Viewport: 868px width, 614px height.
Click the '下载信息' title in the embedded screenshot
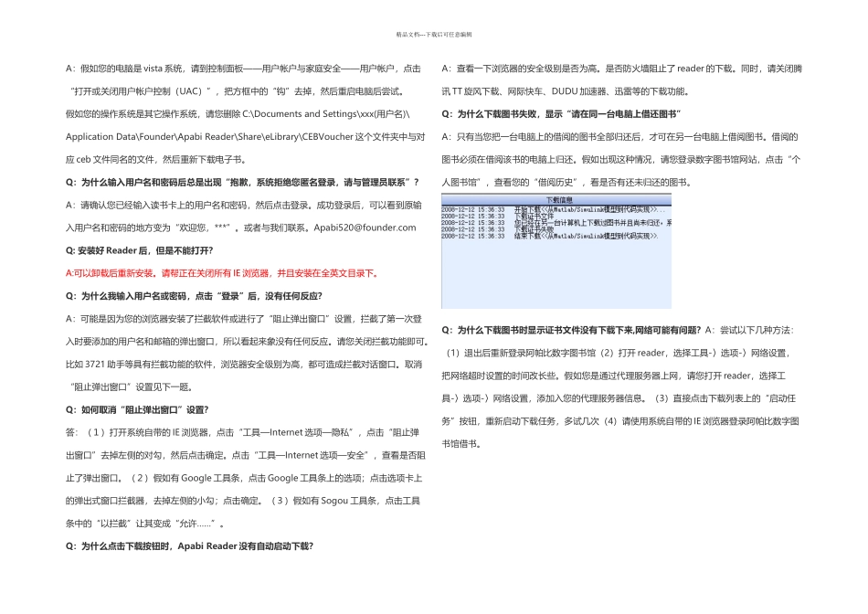(x=559, y=200)
